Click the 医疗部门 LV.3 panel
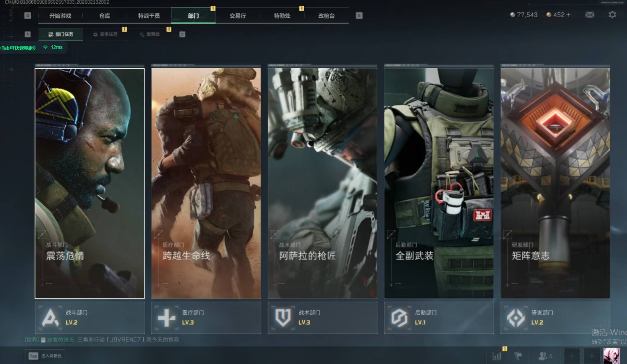 206,318
